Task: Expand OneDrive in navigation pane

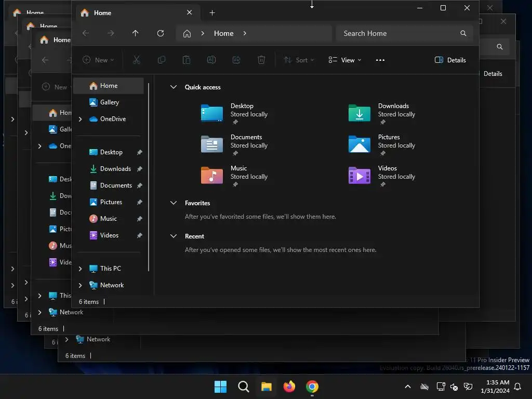Action: (81, 119)
